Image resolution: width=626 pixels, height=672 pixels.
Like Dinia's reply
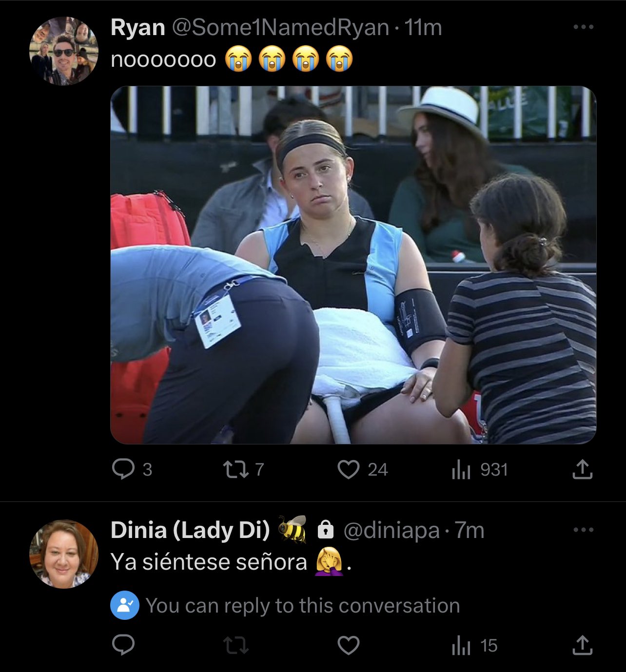[348, 646]
